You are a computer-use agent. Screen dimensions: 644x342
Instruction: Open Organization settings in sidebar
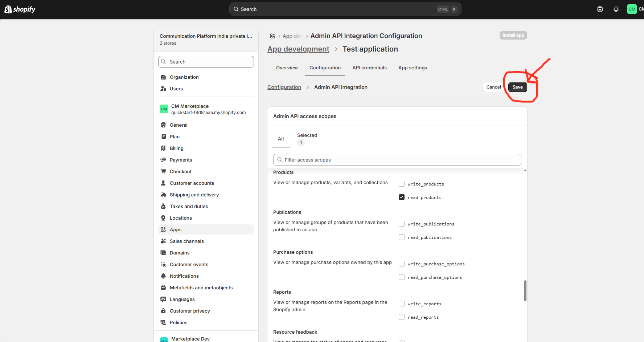[x=206, y=77]
